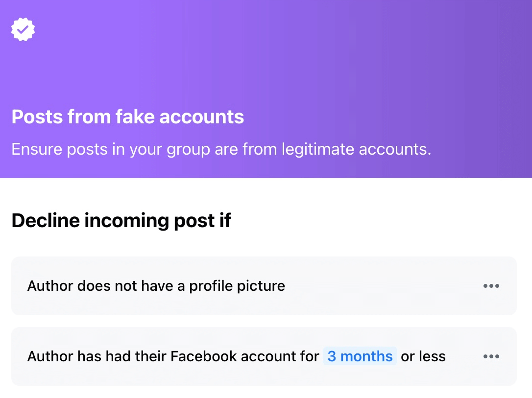Click the "or less" text in second rule
Image resolution: width=532 pixels, height=398 pixels.
click(x=423, y=356)
